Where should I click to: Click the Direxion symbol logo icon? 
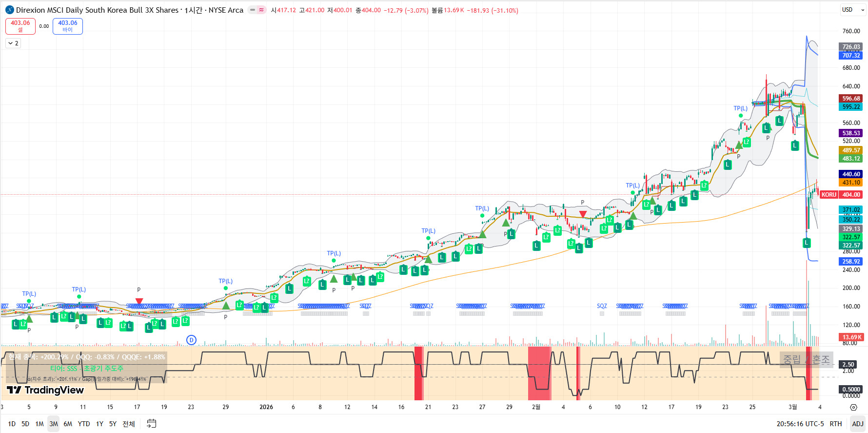click(9, 10)
